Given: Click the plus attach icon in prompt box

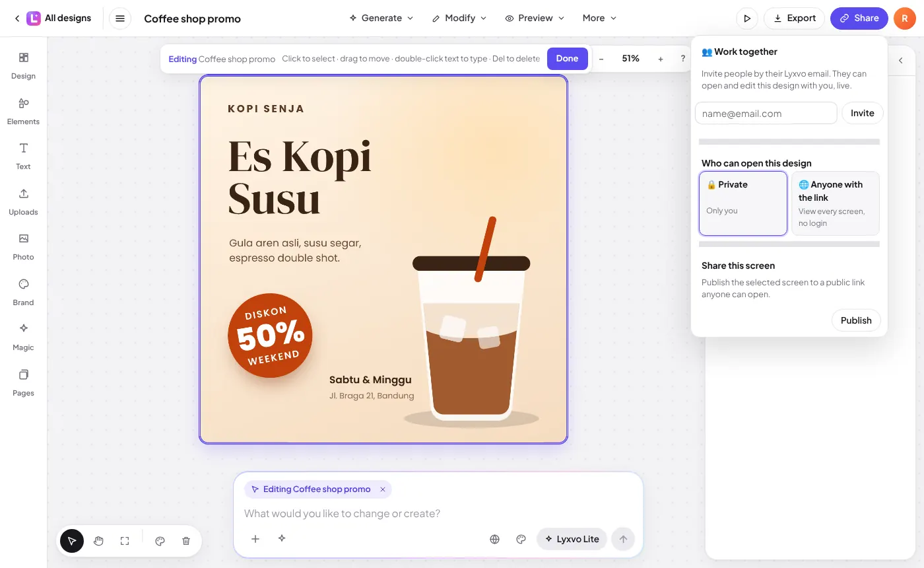Looking at the screenshot, I should tap(255, 539).
